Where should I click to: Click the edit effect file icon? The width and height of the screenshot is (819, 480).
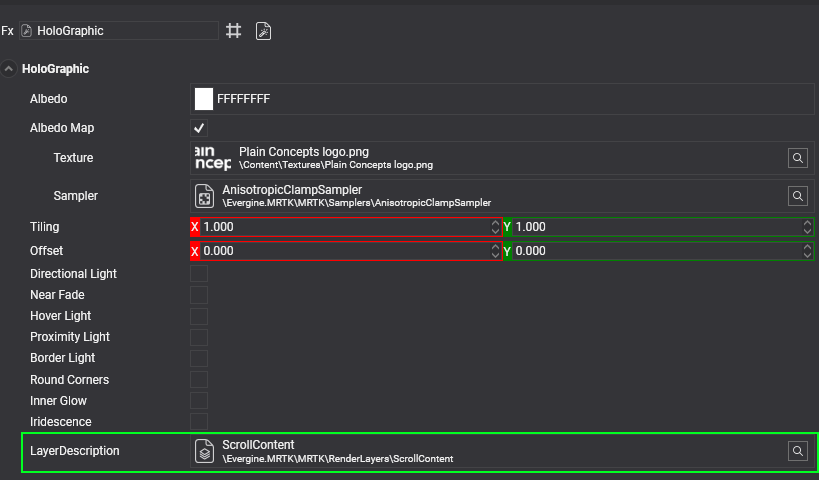tap(263, 31)
